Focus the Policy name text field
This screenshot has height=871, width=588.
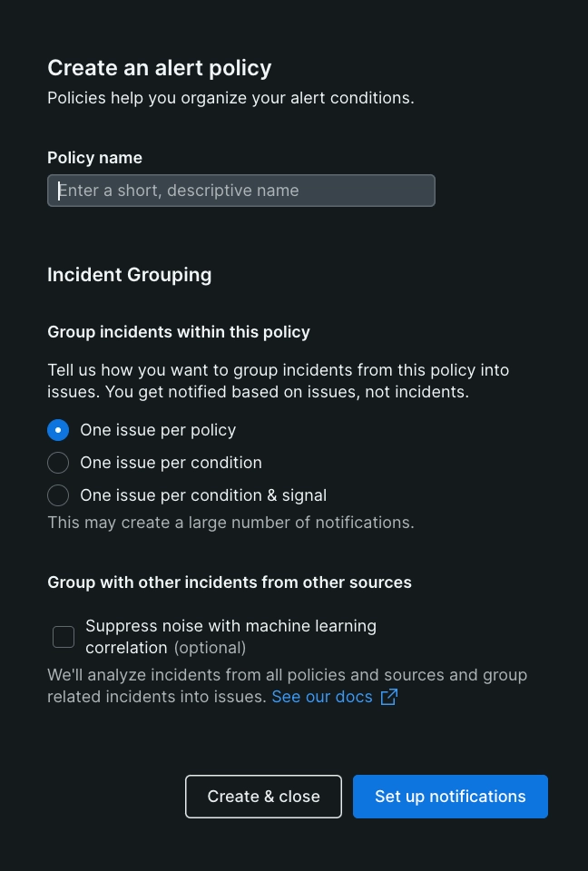coord(241,191)
